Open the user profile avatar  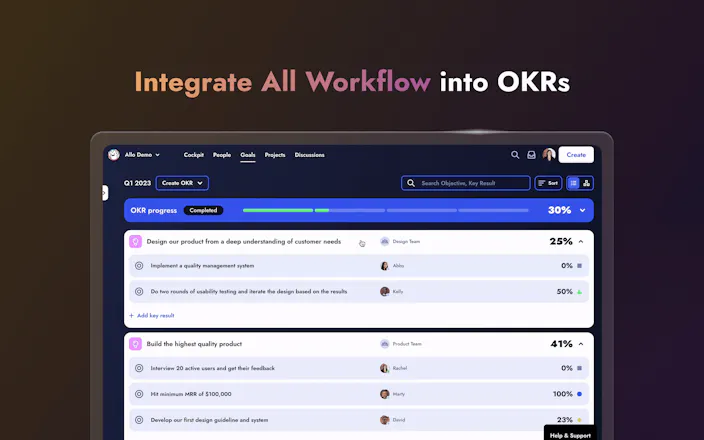(x=549, y=155)
